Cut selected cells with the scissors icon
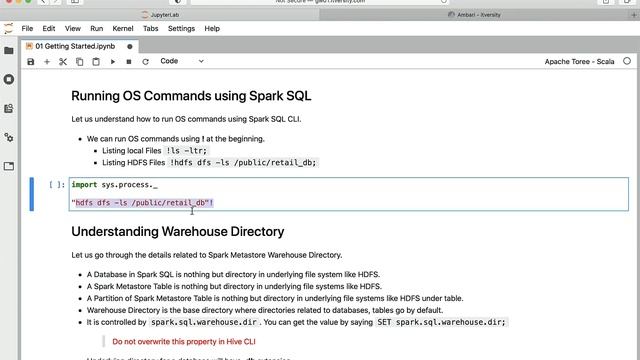Screen dimensions: 640x360 (x=63, y=62)
